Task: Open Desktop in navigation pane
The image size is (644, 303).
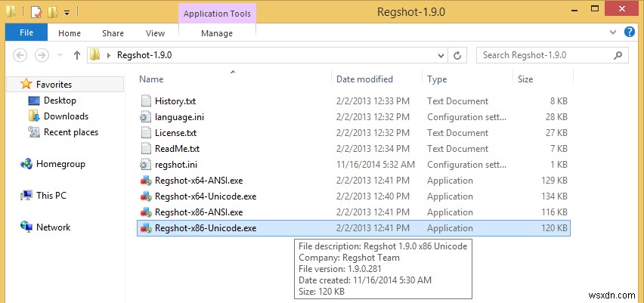Action: pyautogui.click(x=60, y=100)
